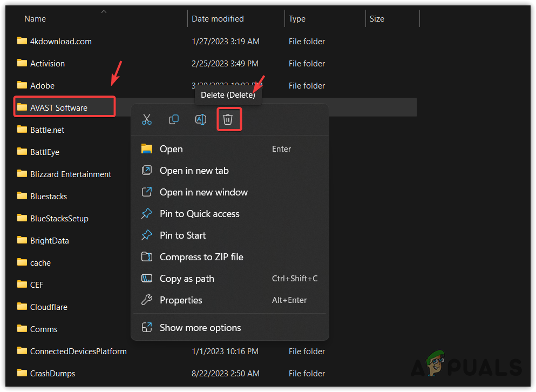Click the Copy icon in context menu
This screenshot has height=392, width=536.
(x=174, y=119)
